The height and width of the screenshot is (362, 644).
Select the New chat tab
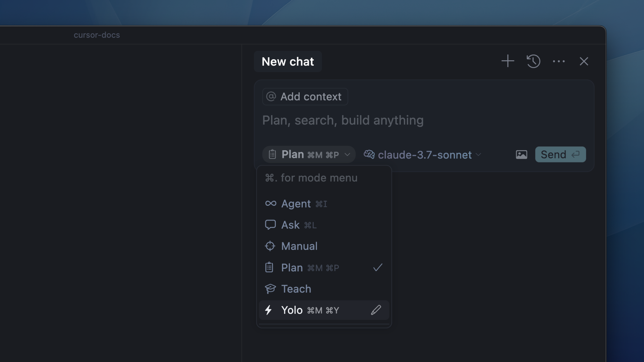287,61
